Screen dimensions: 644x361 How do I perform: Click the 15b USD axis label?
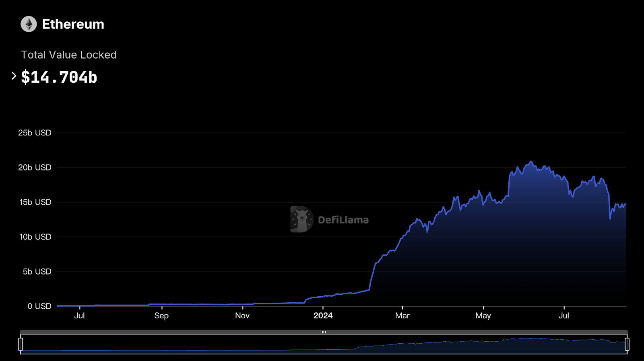tap(35, 202)
